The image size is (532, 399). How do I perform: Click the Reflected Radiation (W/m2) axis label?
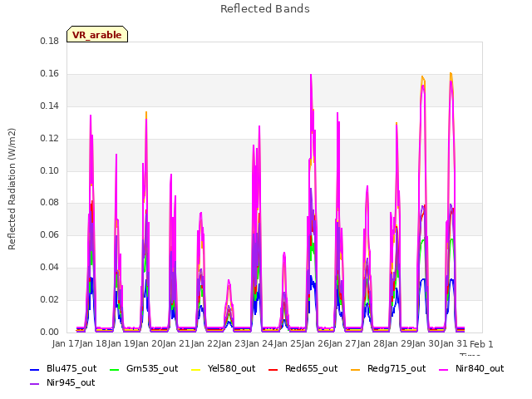(x=12, y=189)
